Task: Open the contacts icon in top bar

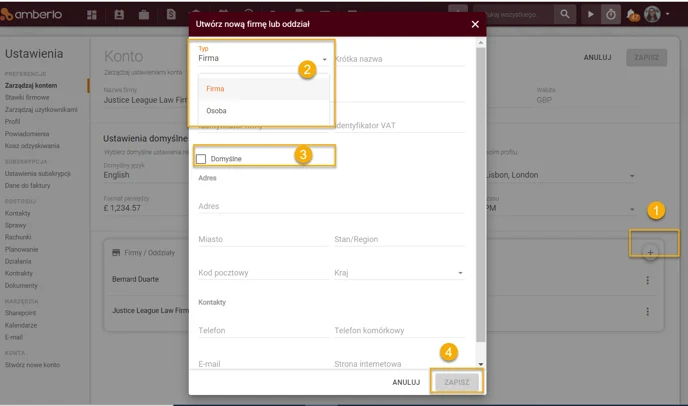Action: 119,14
